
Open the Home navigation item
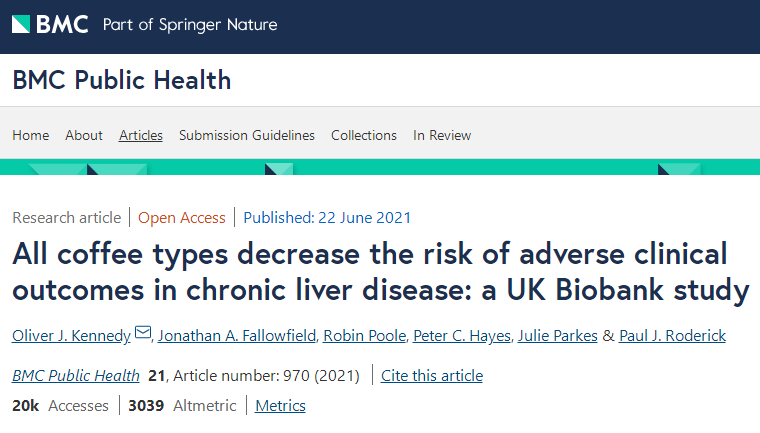pyautogui.click(x=30, y=135)
